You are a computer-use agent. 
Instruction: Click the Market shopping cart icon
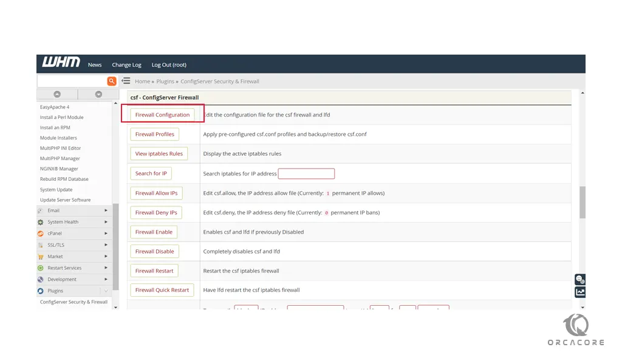[x=41, y=257]
